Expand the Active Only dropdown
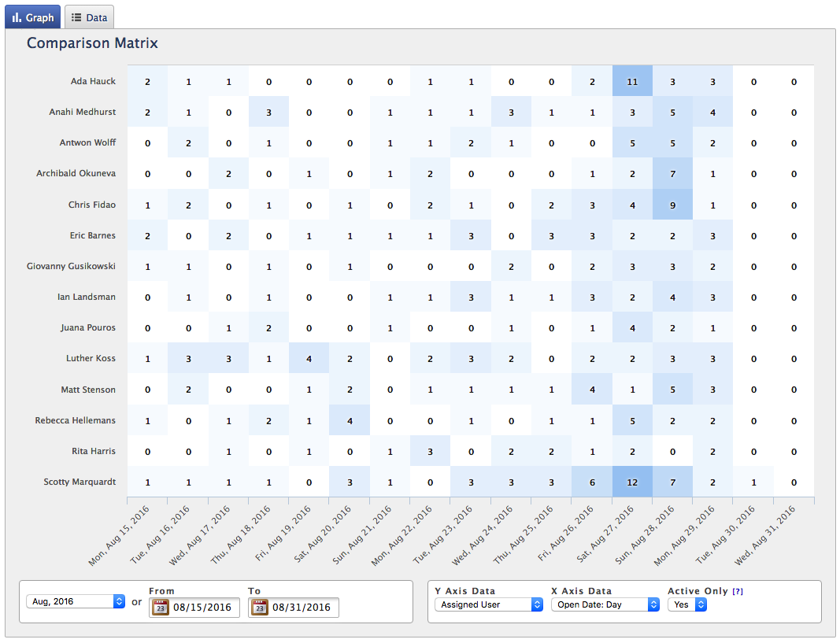The height and width of the screenshot is (643, 840). 687,604
